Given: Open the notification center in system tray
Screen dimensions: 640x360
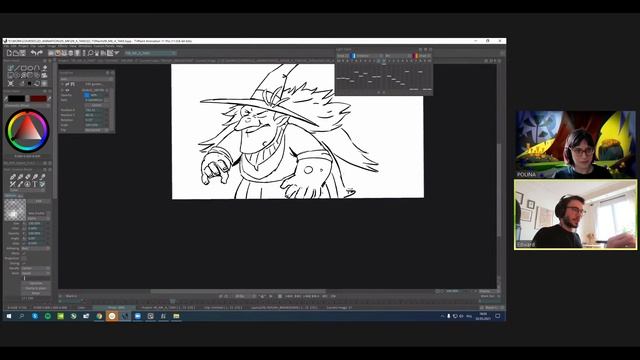Looking at the screenshot, I should (498, 316).
